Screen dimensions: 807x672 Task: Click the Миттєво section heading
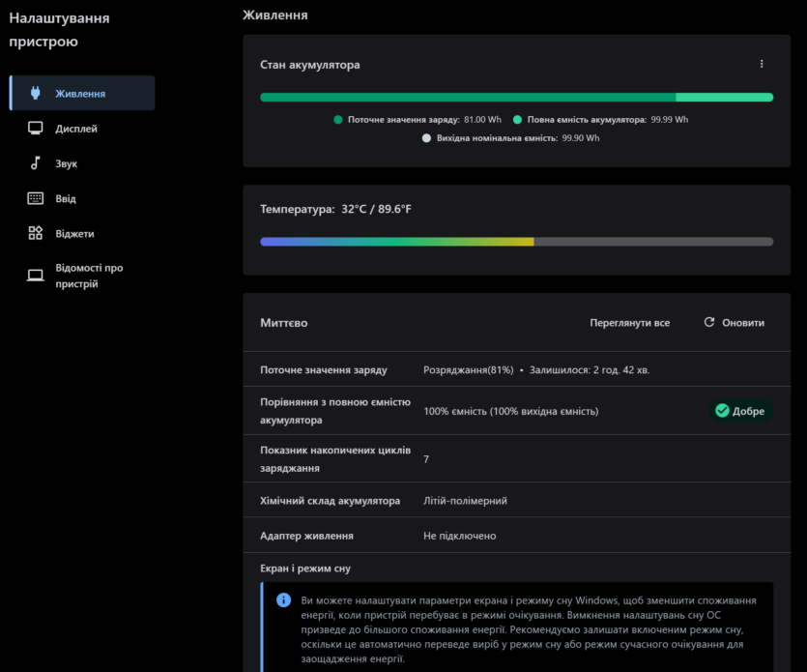pos(283,323)
